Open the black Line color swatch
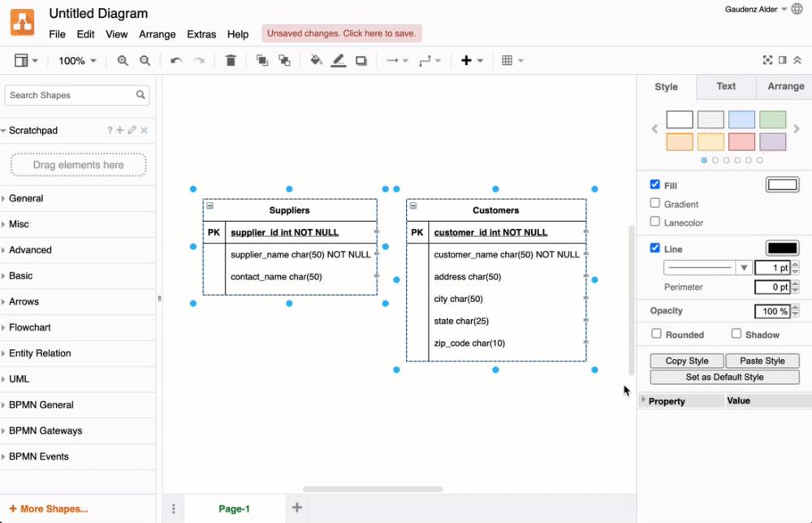The height and width of the screenshot is (523, 812). (x=782, y=248)
